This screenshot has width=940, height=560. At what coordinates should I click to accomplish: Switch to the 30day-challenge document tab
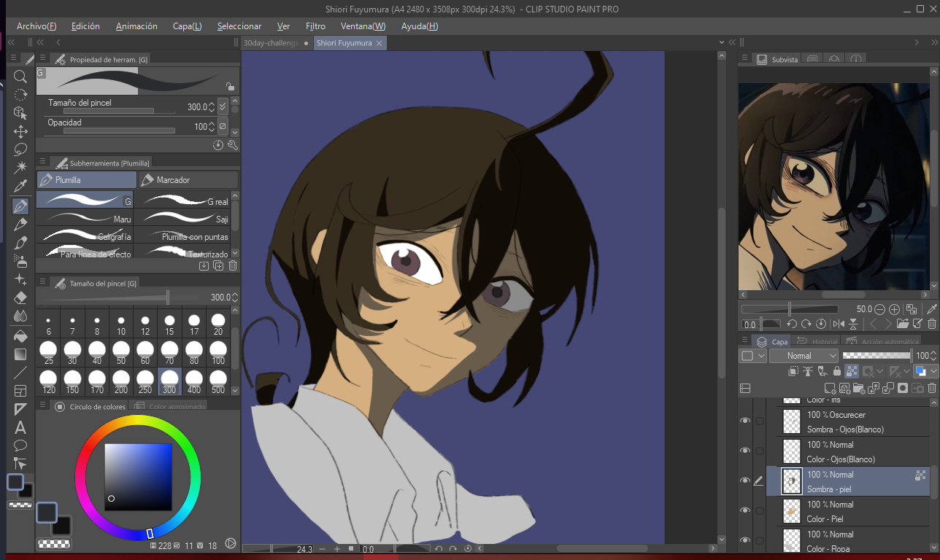[x=271, y=43]
